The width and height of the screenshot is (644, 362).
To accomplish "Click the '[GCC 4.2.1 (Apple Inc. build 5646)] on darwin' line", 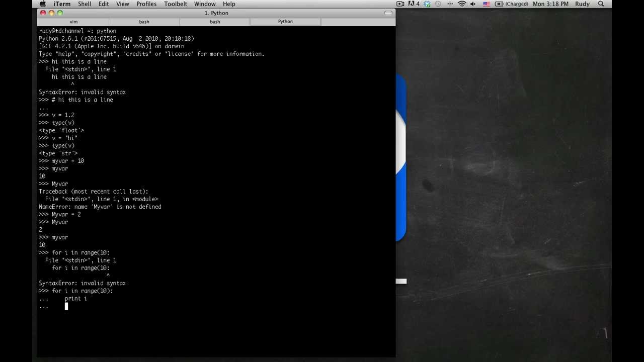I will [112, 46].
